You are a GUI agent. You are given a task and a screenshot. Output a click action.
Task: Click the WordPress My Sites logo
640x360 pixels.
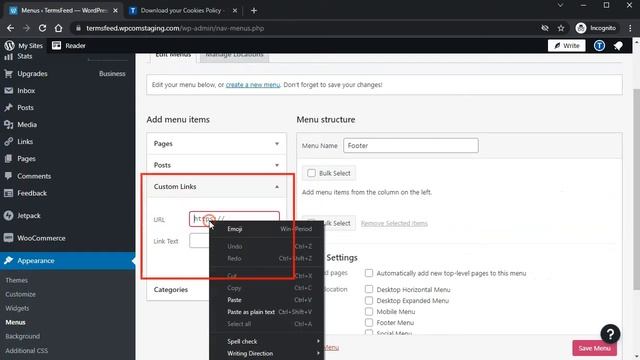(x=9, y=46)
